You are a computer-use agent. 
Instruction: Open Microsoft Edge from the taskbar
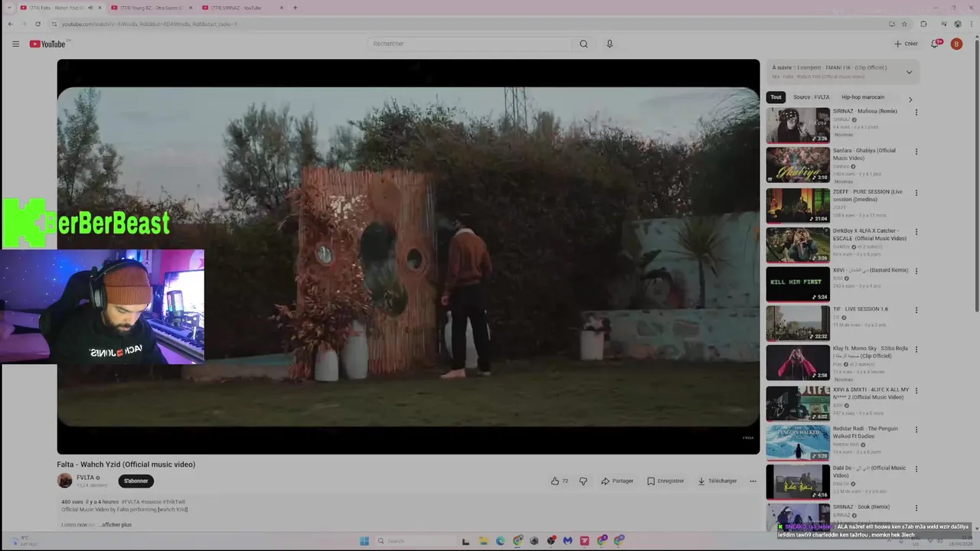click(x=500, y=540)
